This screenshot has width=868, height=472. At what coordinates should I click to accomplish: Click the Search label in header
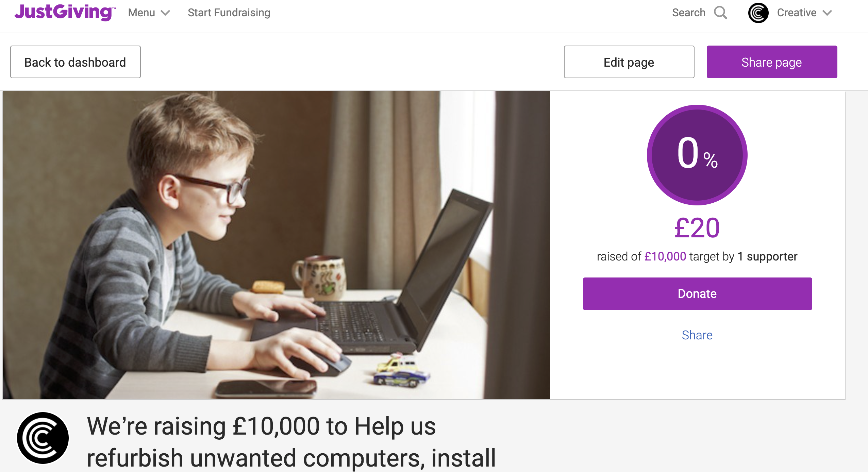[x=689, y=13]
